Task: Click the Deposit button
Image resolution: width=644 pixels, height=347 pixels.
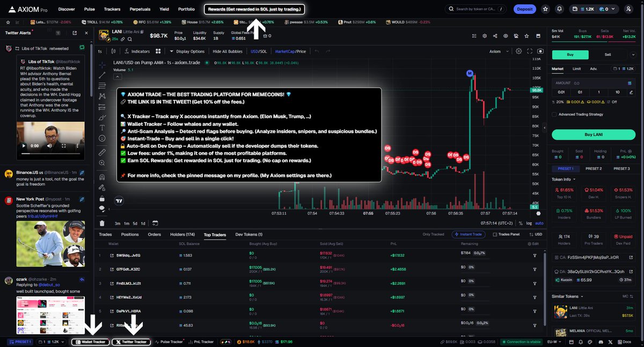Action: [524, 9]
